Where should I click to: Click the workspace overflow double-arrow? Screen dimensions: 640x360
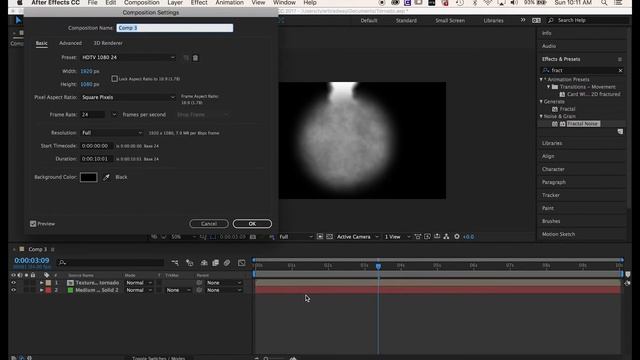[x=523, y=20]
